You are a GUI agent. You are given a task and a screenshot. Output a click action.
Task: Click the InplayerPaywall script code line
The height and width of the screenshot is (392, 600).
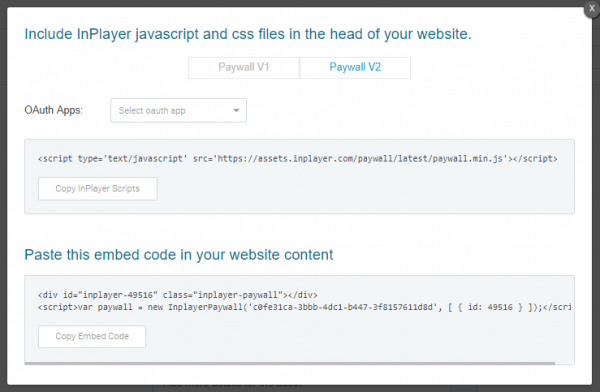pos(304,307)
